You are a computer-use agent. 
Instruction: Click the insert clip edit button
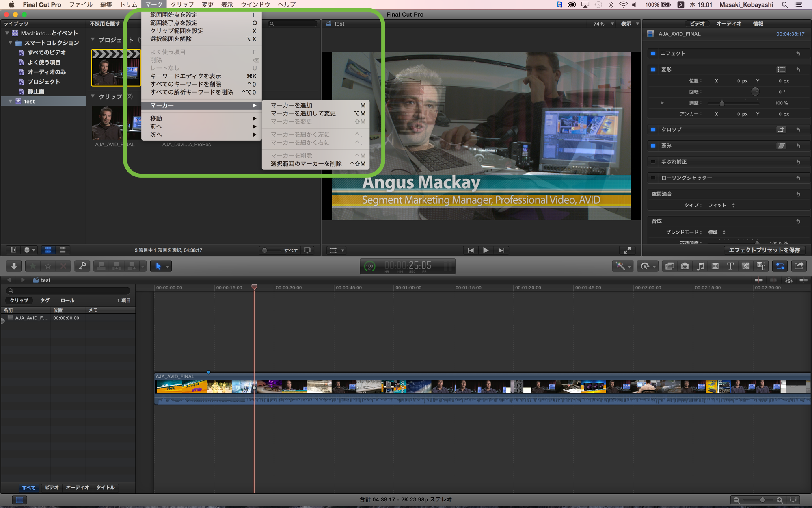[x=117, y=266]
